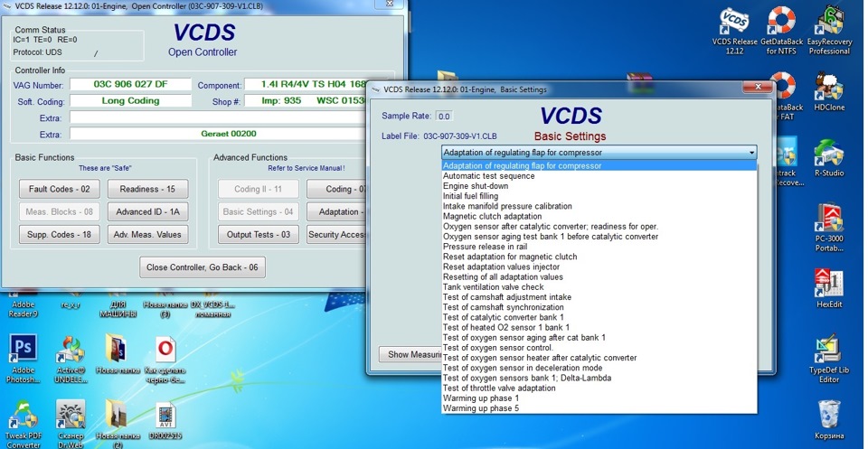The image size is (868, 449).
Task: Select Warming up phase 1
Action: [x=599, y=398]
